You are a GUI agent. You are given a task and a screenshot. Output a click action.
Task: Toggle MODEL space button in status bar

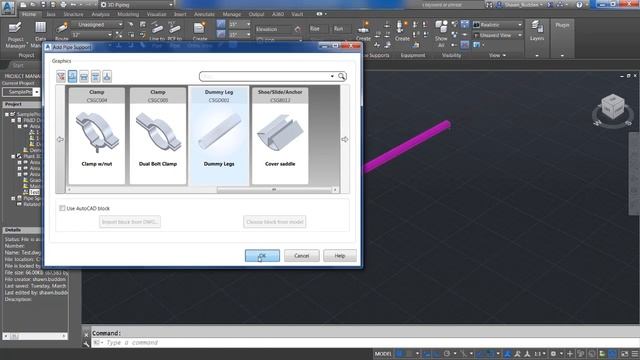point(383,354)
